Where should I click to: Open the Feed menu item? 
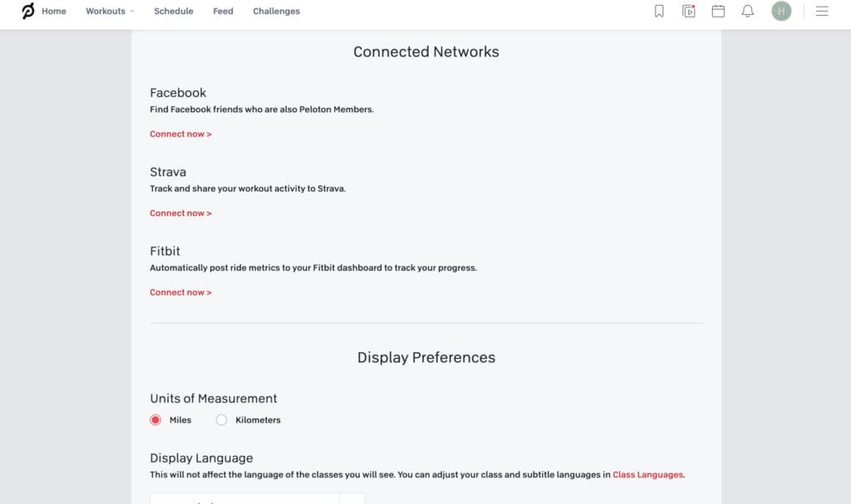tap(223, 11)
